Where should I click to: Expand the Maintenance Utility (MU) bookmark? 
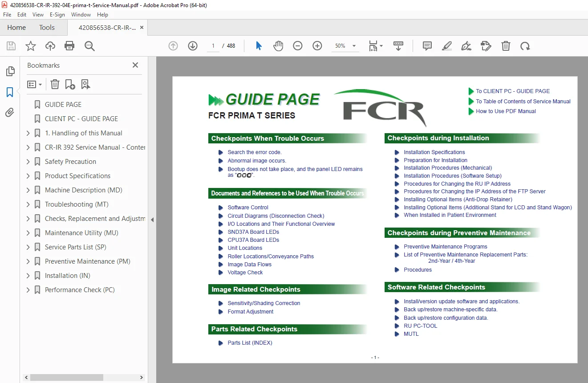pos(28,233)
